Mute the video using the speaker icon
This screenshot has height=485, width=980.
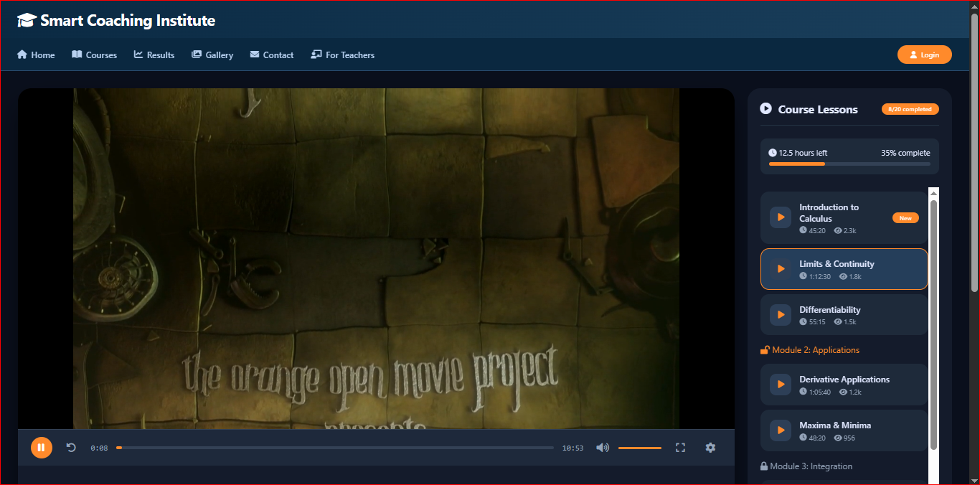coord(603,448)
